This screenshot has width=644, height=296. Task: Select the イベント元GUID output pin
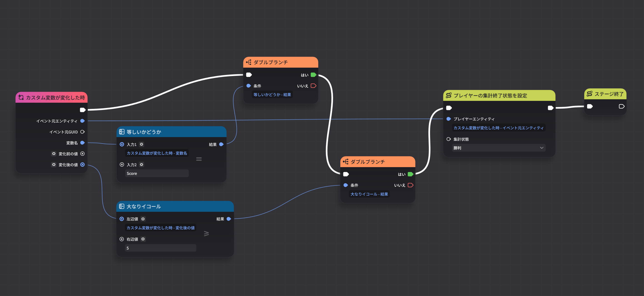[x=82, y=132]
